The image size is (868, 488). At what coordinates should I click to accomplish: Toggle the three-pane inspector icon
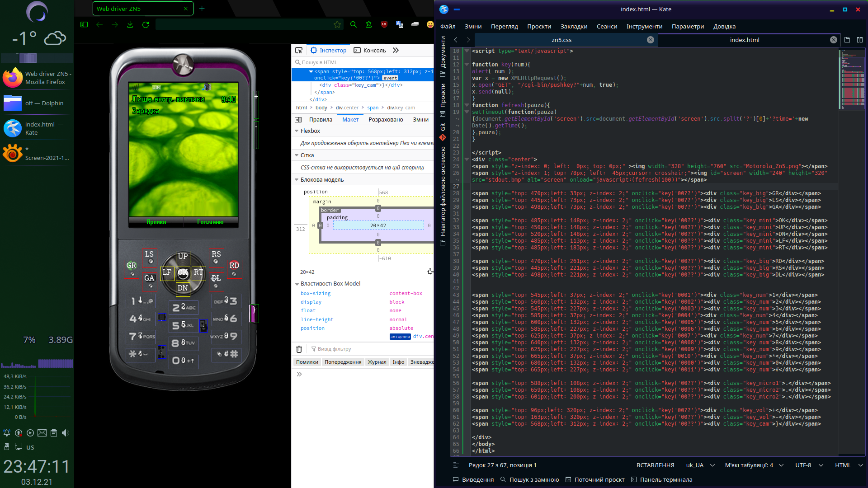point(298,120)
